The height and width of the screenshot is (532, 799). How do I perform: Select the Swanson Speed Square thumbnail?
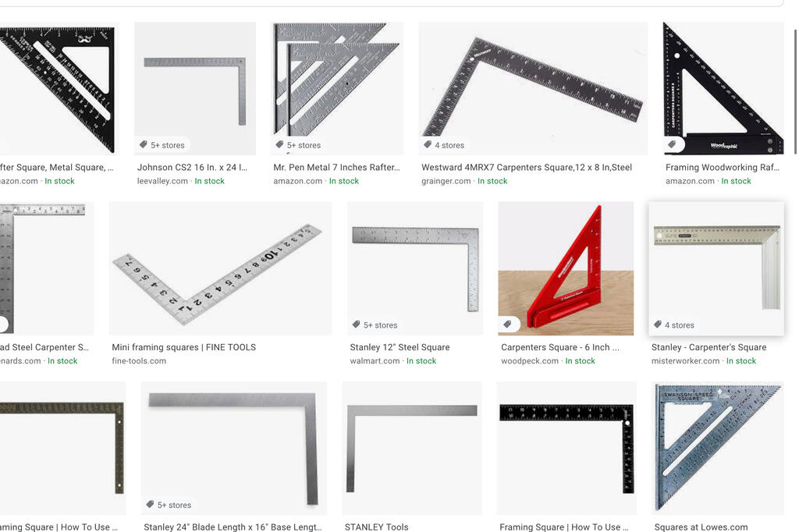[x=718, y=449]
